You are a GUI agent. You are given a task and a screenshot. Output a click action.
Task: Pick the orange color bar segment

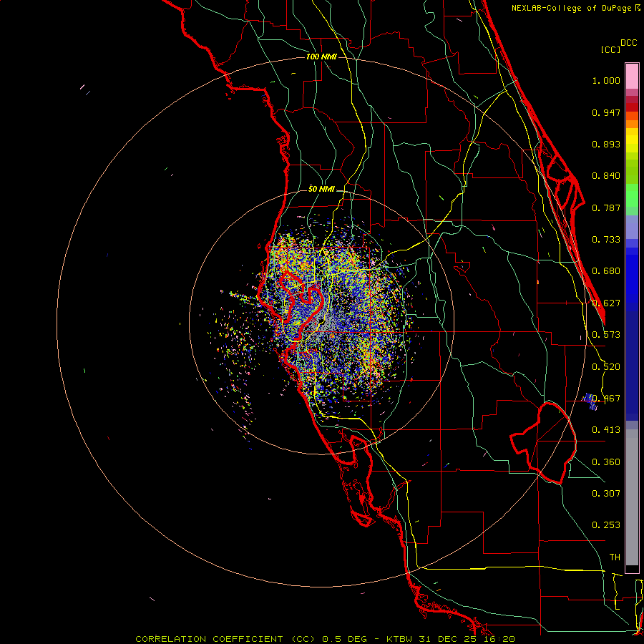pyautogui.click(x=632, y=124)
